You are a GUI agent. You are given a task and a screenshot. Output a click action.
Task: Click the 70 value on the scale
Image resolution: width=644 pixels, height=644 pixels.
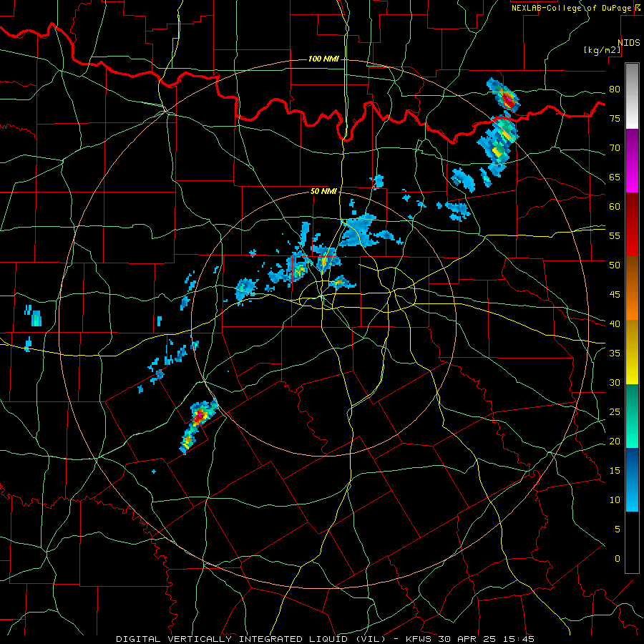(x=615, y=148)
